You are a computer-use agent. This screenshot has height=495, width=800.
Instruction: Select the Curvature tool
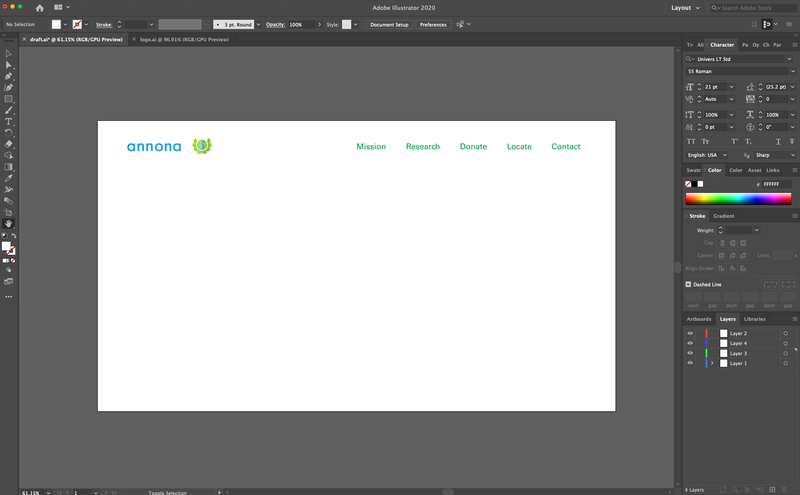(8, 87)
